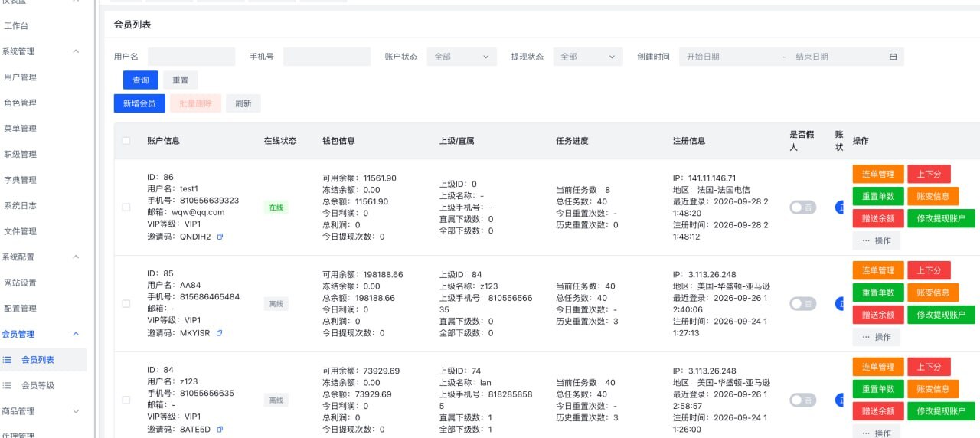Viewport: 980px width, 438px height.
Task: Click the list icon beside 会员等级
Action: [8, 385]
